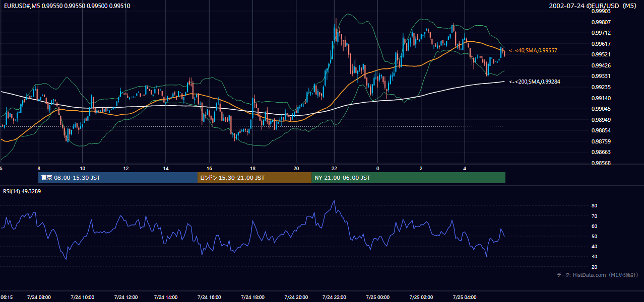Screen dimensions: 644x302
Task: Click the RSI 30 level label
Action: 594,257
